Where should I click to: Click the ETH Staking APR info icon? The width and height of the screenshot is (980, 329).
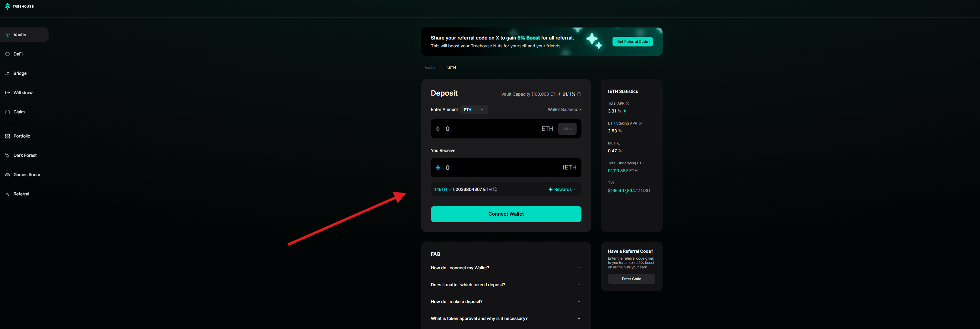pyautogui.click(x=640, y=123)
